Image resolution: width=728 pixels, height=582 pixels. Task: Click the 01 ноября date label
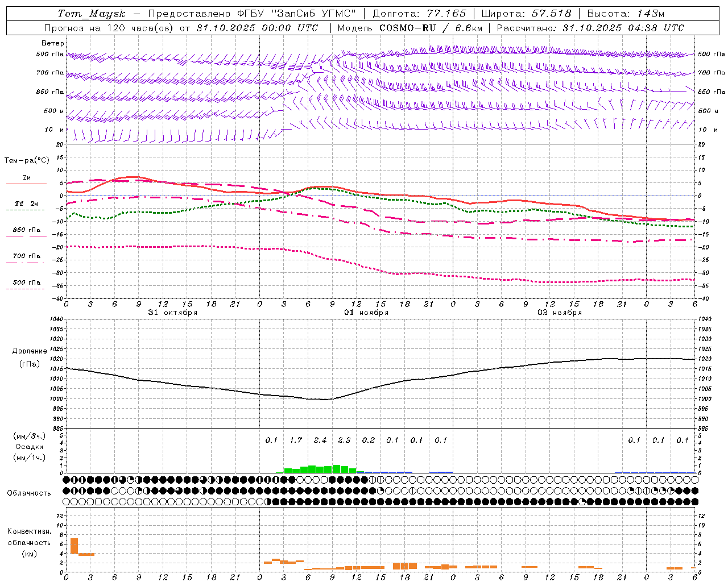[366, 313]
